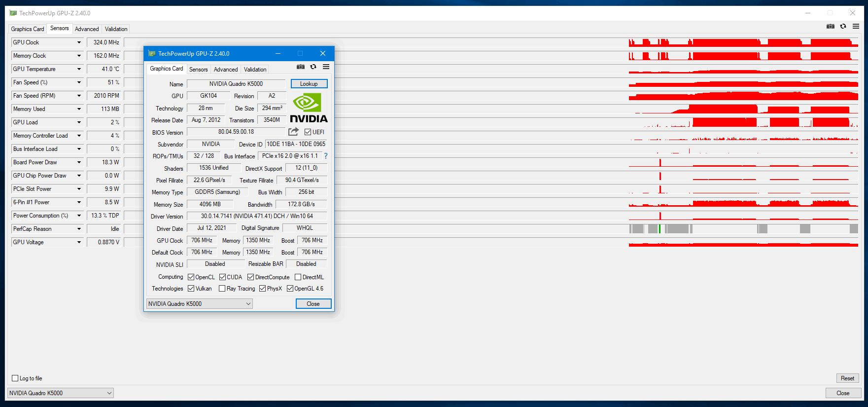
Task: Toggle the Vulkan checkbox
Action: click(191, 289)
